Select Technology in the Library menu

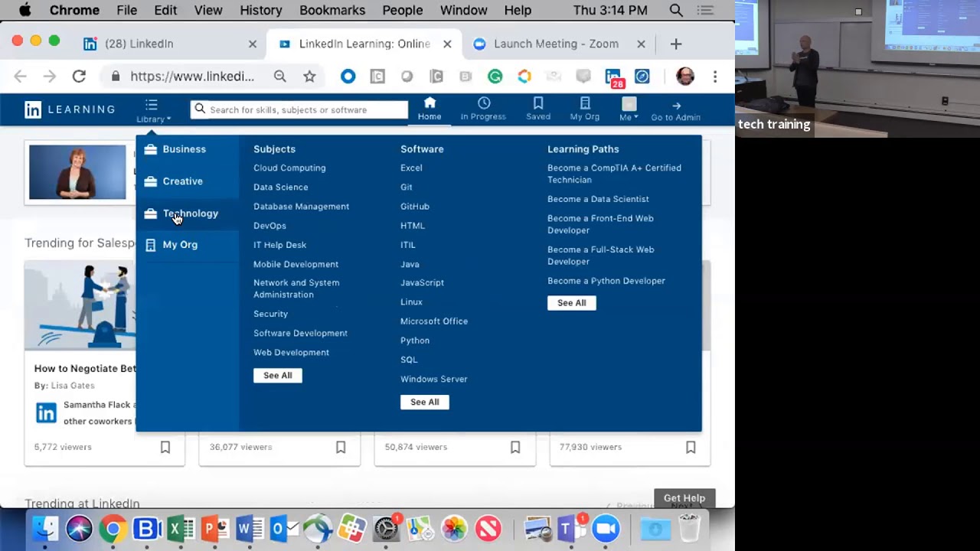click(191, 214)
